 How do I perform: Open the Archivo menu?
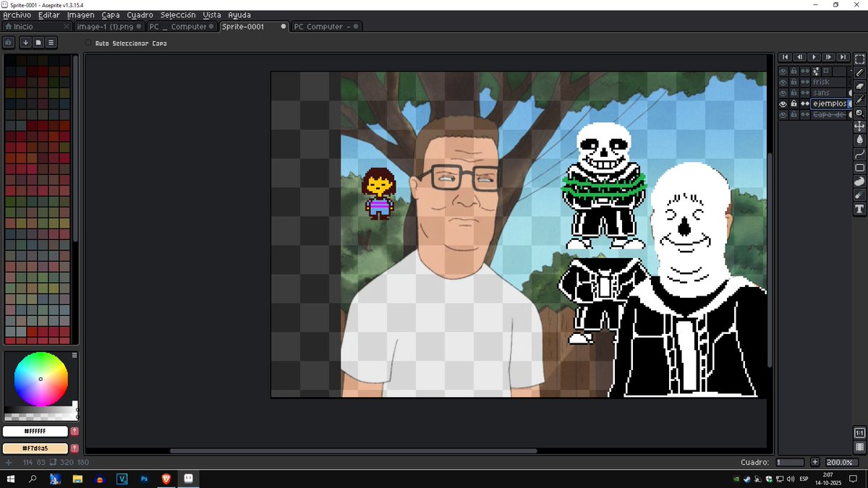point(17,15)
